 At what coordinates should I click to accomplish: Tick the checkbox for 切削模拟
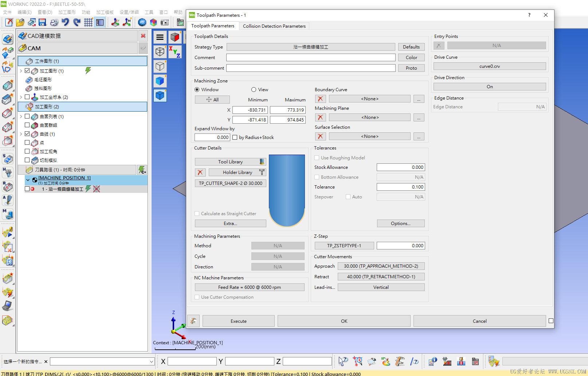(27, 160)
